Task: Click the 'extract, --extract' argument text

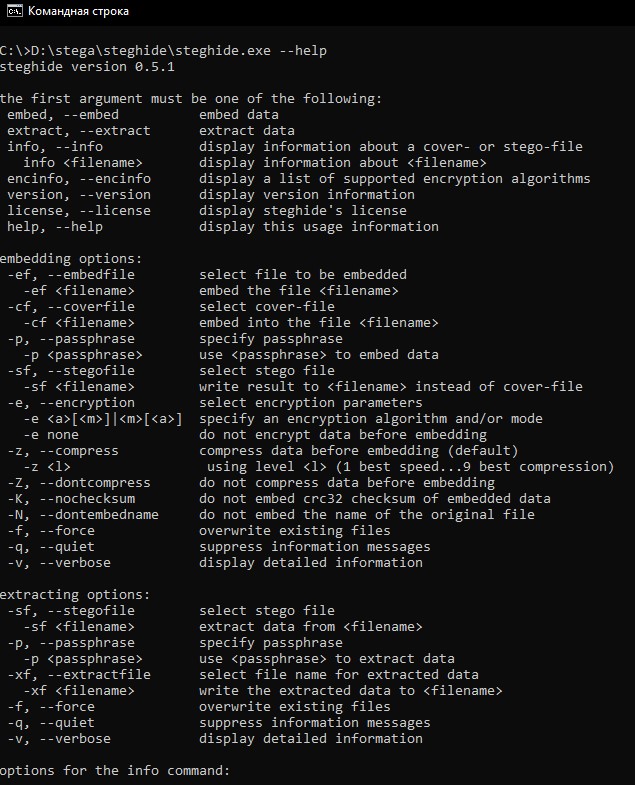Action: (78, 130)
